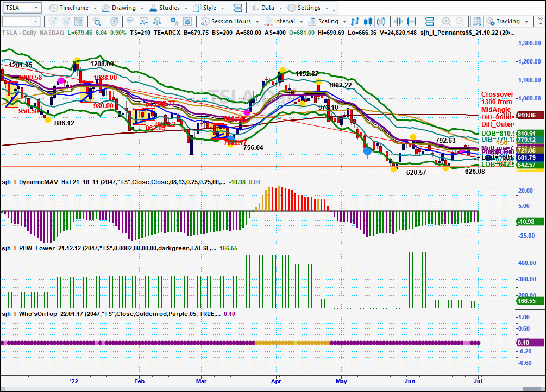
Task: Select the sjh_I_Who'sOnTop study label
Action: pos(111,314)
